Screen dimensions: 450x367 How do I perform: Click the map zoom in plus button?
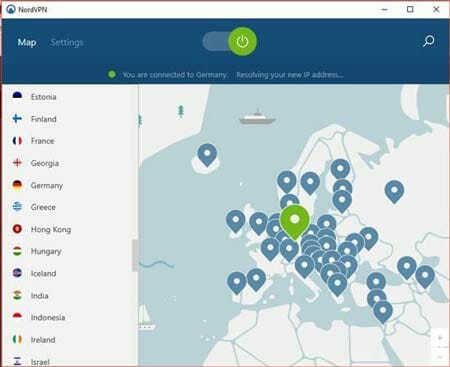point(440,338)
